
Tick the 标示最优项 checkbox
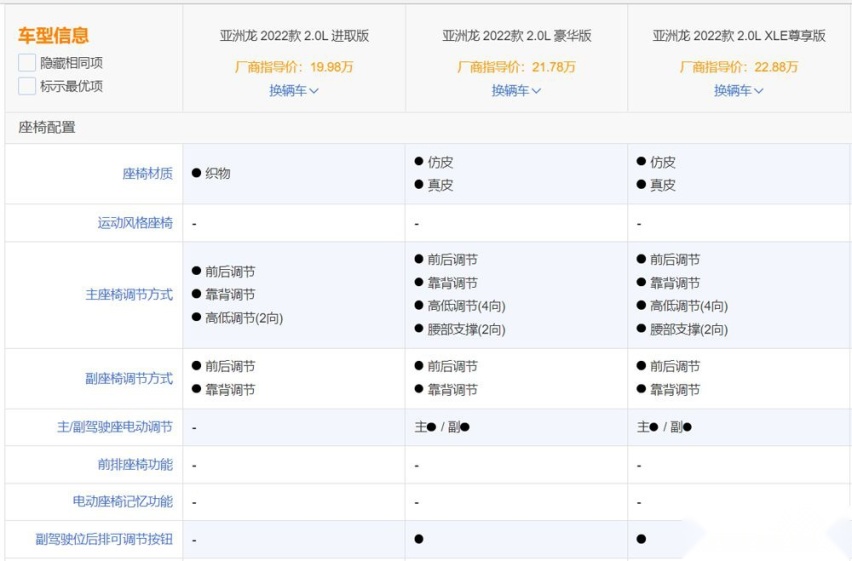pyautogui.click(x=27, y=86)
